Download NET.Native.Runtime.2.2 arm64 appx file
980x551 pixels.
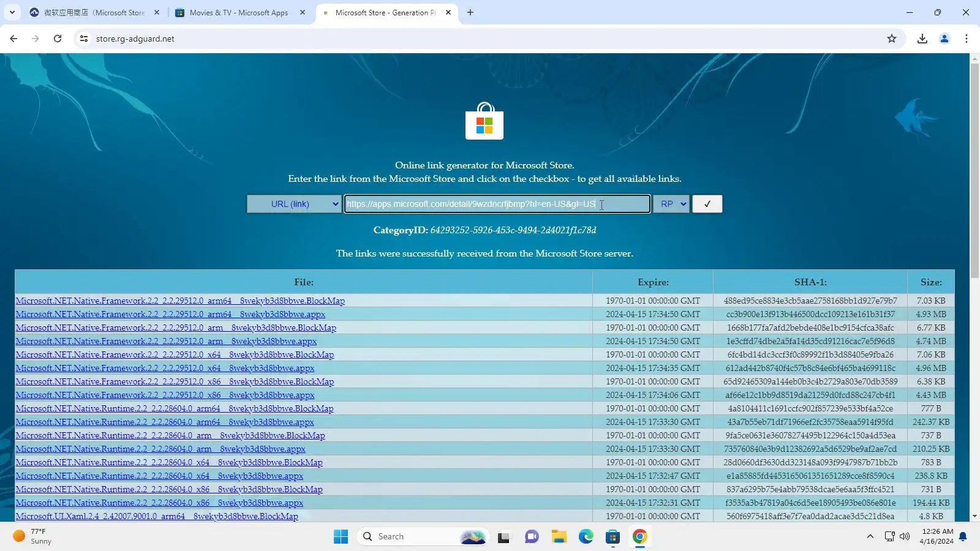coord(165,422)
